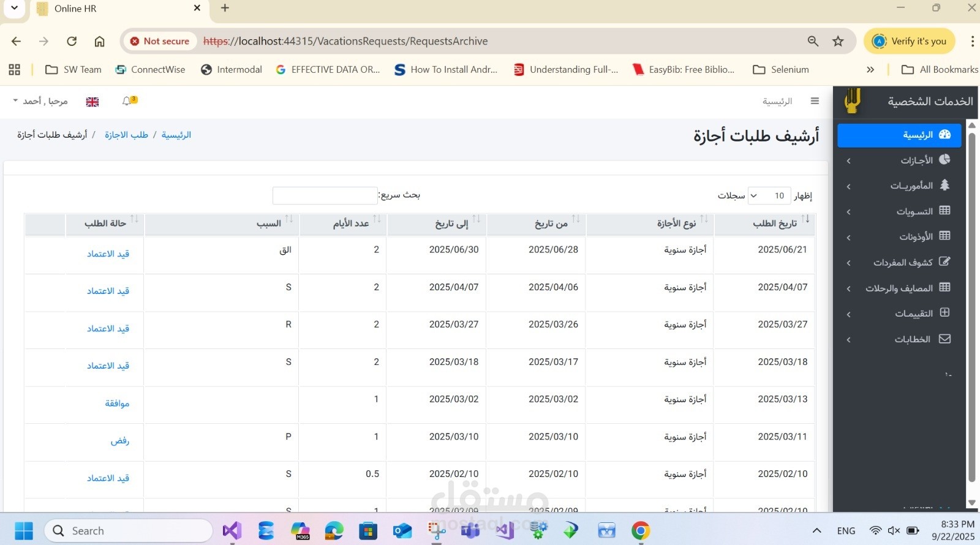Open Outlook from the taskbar
This screenshot has width=980, height=545.
pos(402,530)
